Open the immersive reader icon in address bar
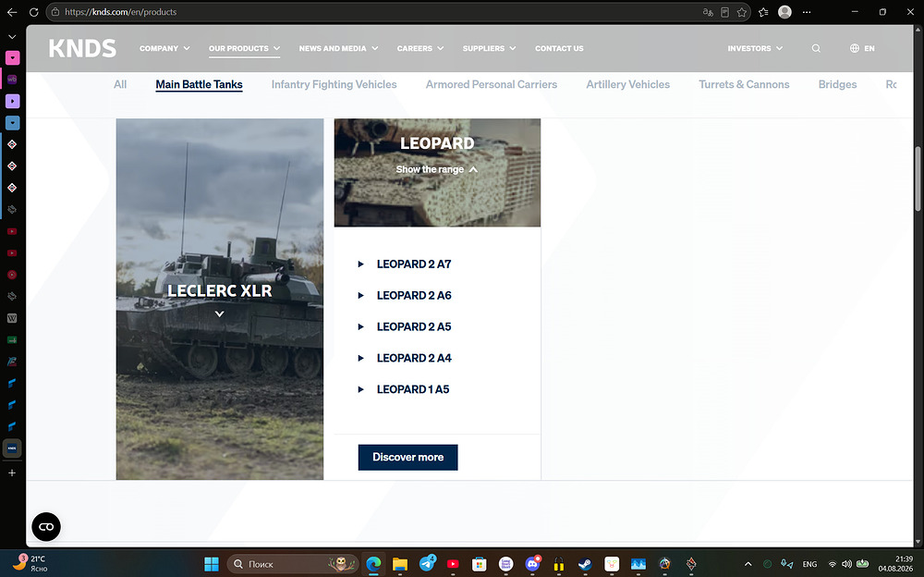The width and height of the screenshot is (924, 577). [x=724, y=12]
